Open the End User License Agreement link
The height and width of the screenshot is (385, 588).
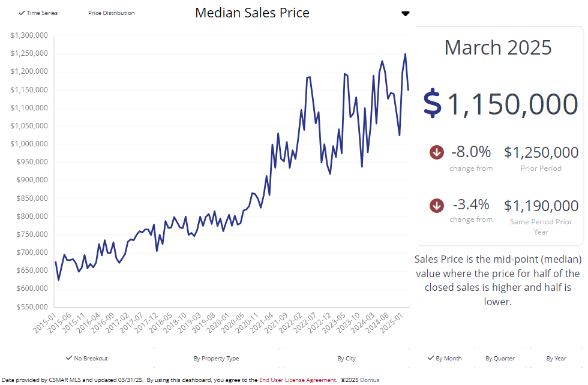click(x=297, y=380)
